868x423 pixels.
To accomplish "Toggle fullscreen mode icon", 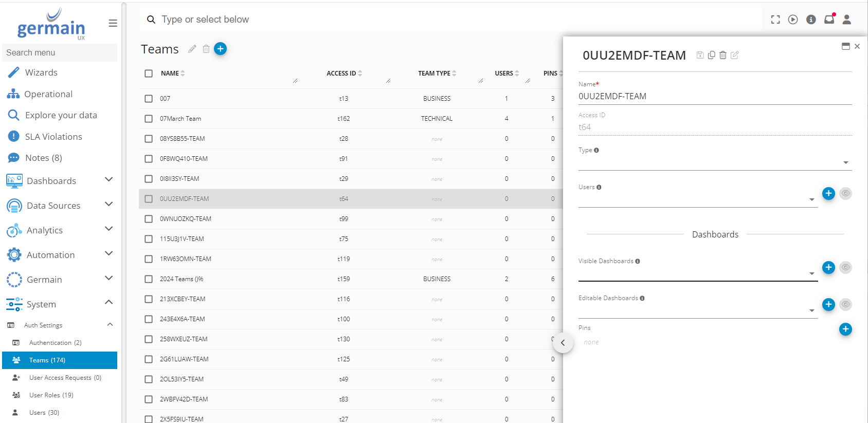I will click(x=775, y=20).
